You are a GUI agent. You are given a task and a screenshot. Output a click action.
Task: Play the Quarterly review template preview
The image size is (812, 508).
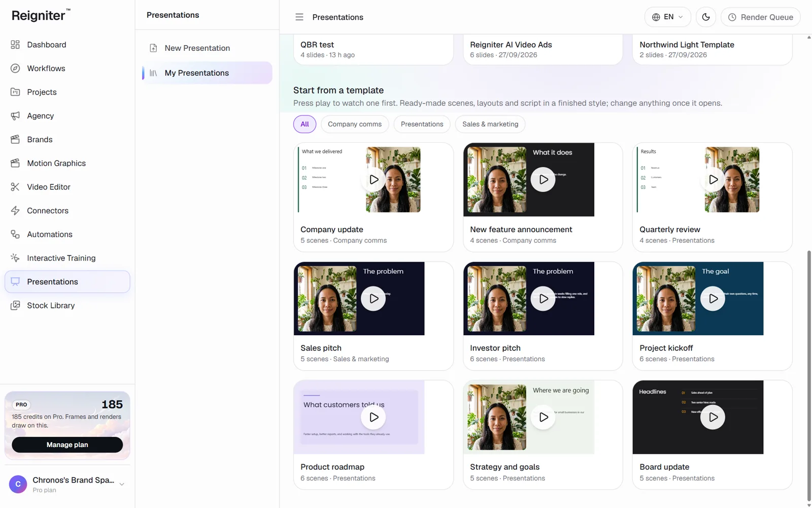713,180
